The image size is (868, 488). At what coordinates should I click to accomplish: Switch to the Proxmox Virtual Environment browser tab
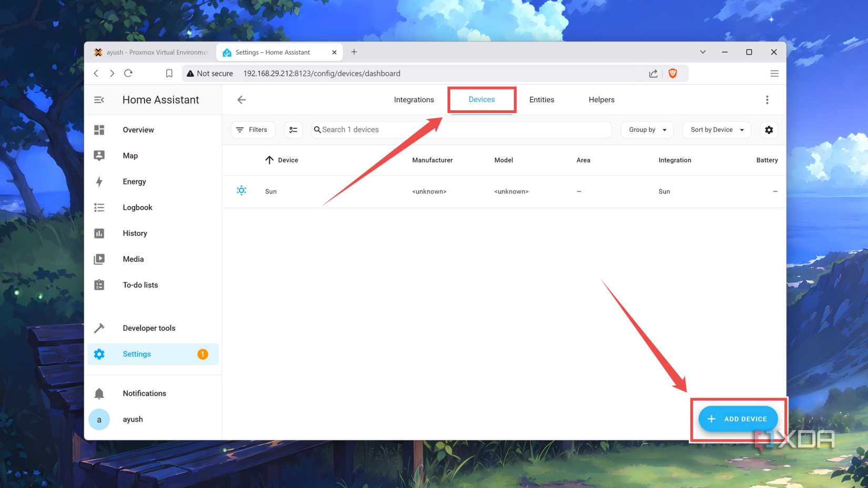(x=151, y=52)
